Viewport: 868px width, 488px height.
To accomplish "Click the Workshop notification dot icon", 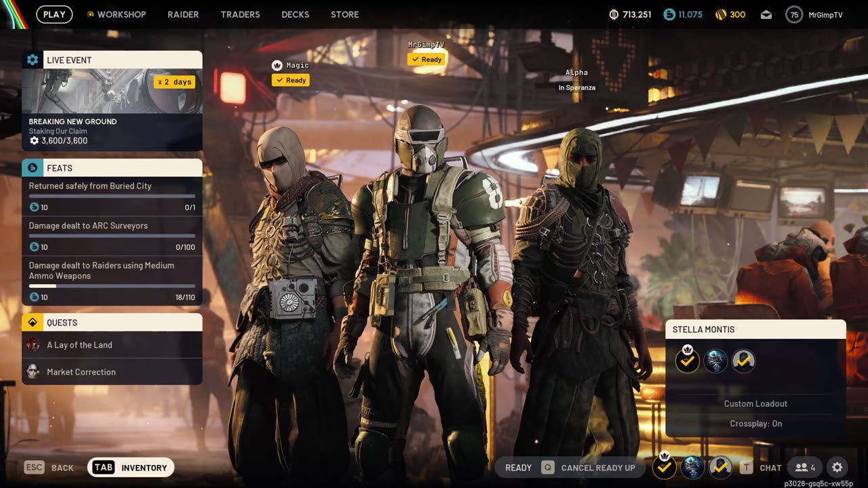I will (91, 14).
